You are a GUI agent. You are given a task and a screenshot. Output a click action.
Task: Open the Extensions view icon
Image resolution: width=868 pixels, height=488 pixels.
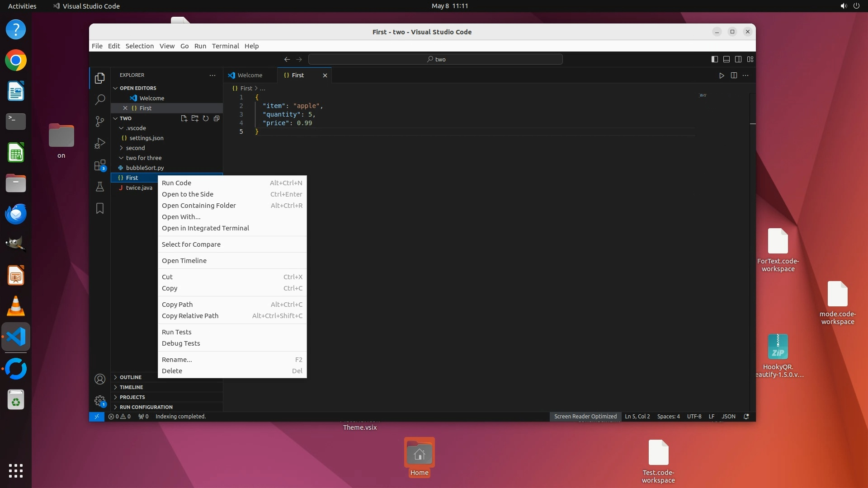coord(100,165)
